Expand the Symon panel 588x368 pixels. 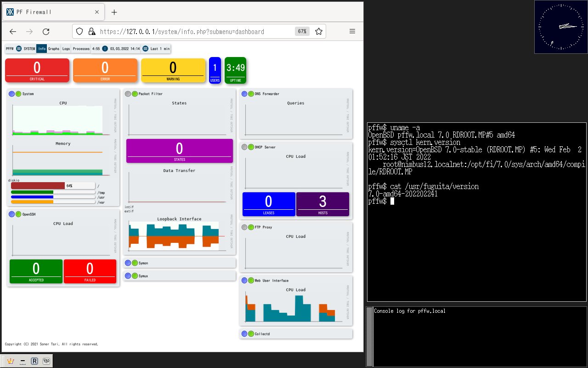pos(179,263)
